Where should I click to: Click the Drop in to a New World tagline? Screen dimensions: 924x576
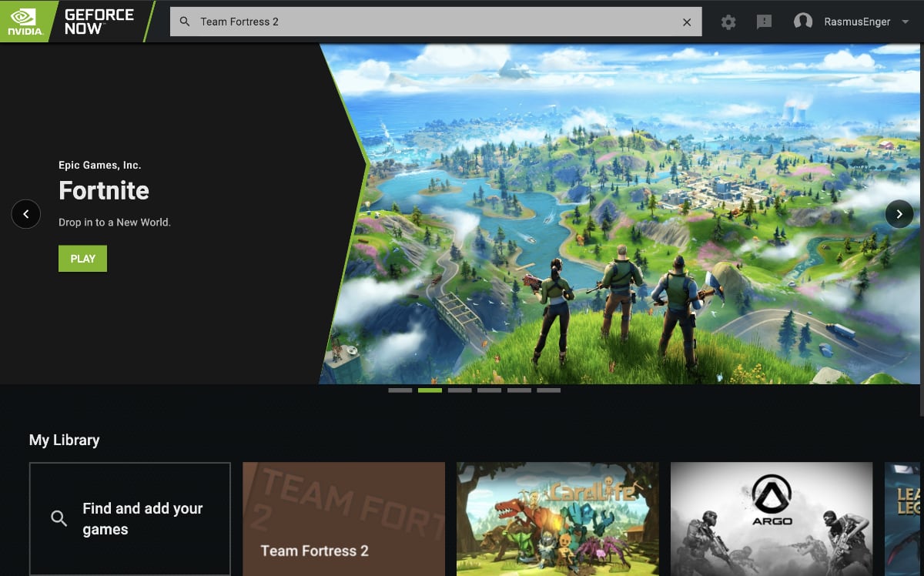(x=115, y=223)
